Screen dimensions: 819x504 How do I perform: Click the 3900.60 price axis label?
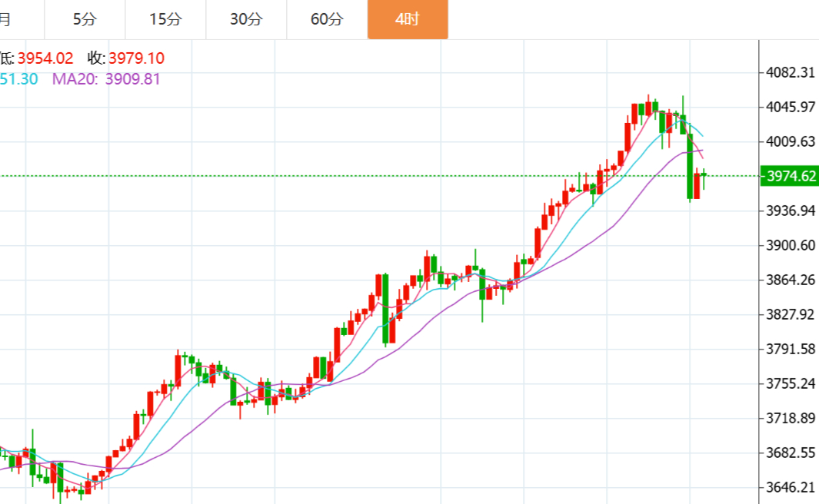click(791, 245)
